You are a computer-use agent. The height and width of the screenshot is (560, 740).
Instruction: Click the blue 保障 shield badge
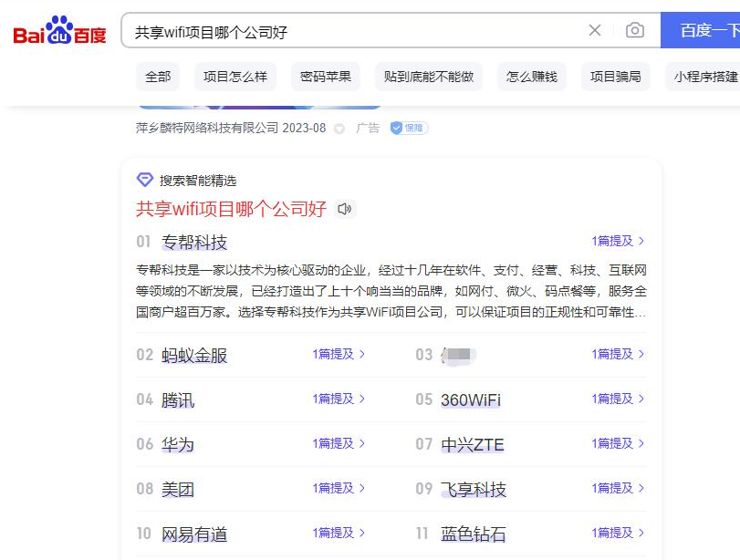(407, 129)
